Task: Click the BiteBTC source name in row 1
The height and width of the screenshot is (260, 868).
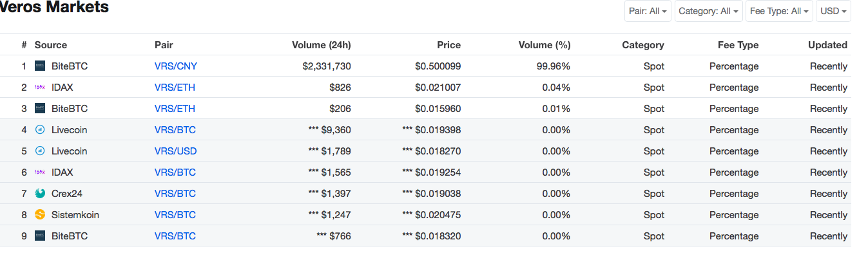Action: click(70, 66)
